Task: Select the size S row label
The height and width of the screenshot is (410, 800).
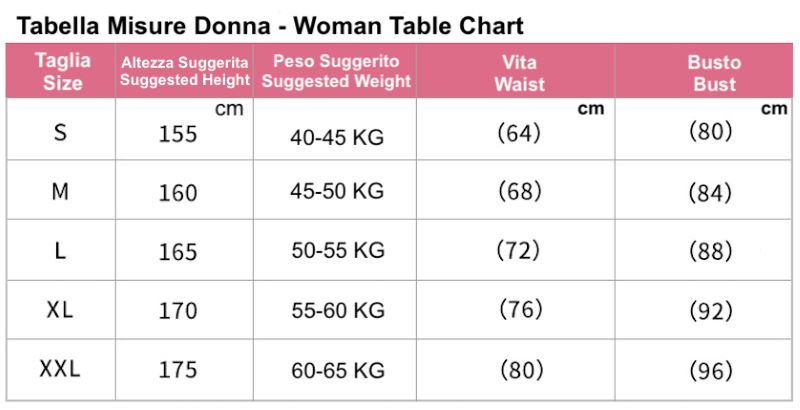Action: point(61,132)
